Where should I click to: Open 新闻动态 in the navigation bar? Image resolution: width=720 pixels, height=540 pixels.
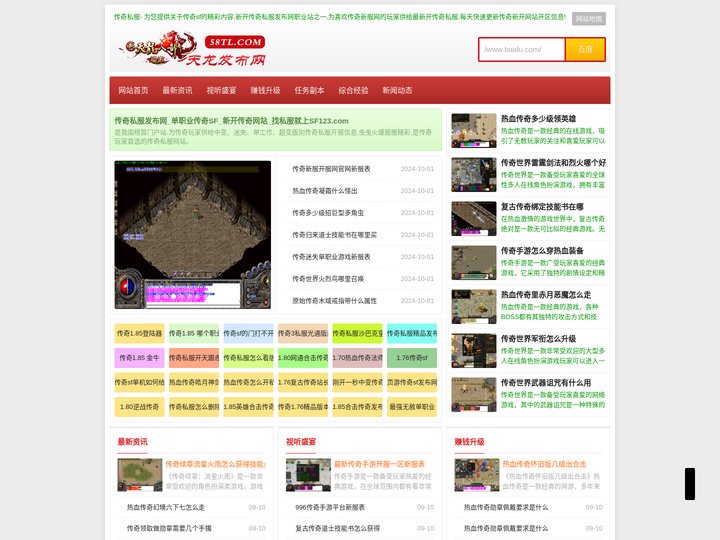[x=398, y=90]
